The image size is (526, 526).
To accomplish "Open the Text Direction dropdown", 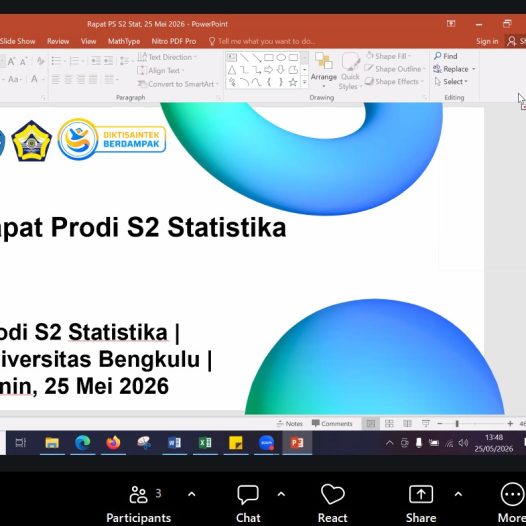I will point(167,57).
